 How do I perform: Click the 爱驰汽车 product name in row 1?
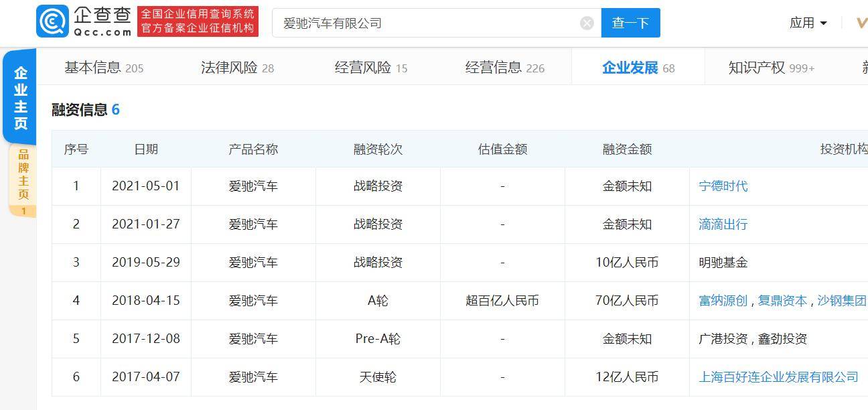click(253, 186)
